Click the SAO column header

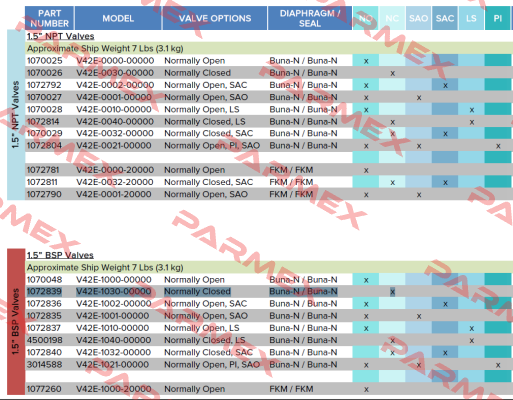(418, 18)
